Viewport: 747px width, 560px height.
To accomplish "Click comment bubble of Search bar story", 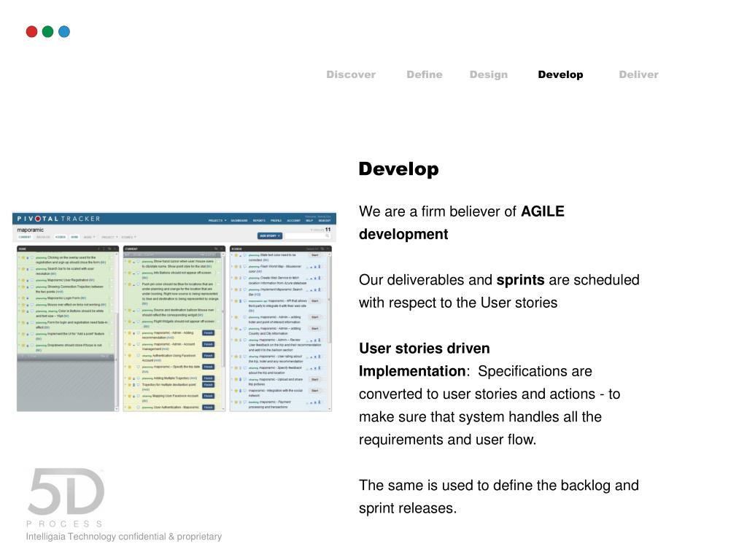I will pos(32,269).
